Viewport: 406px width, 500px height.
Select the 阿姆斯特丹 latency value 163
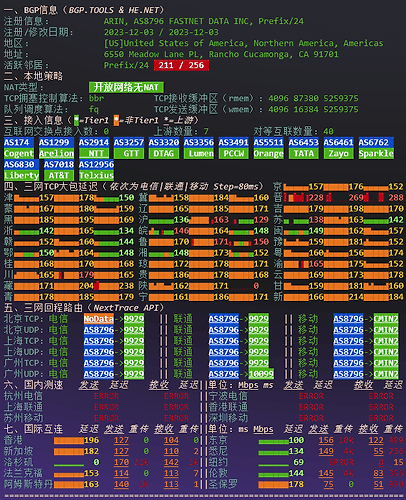point(91,484)
